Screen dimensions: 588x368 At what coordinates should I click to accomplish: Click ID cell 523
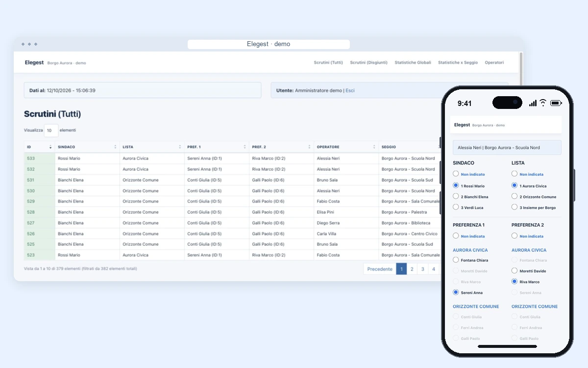40,255
